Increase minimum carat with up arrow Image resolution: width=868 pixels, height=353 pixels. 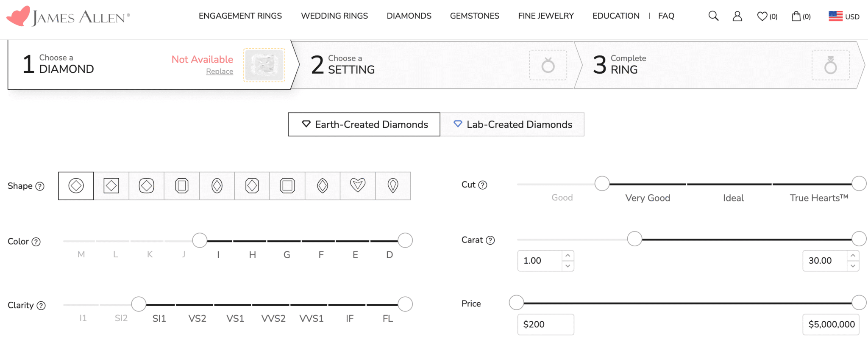click(x=568, y=255)
